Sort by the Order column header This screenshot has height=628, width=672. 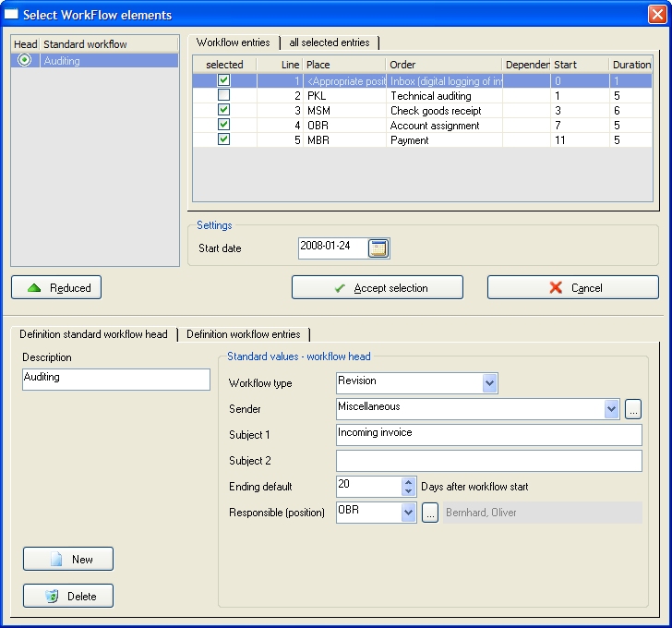(444, 65)
